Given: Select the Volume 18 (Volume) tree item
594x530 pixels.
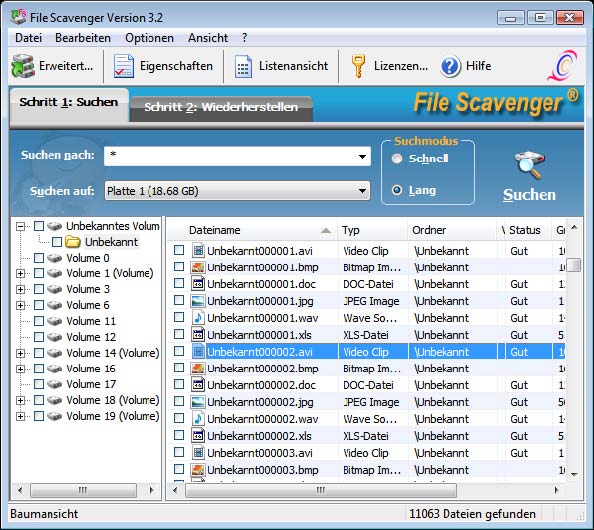Looking at the screenshot, I should [x=113, y=400].
